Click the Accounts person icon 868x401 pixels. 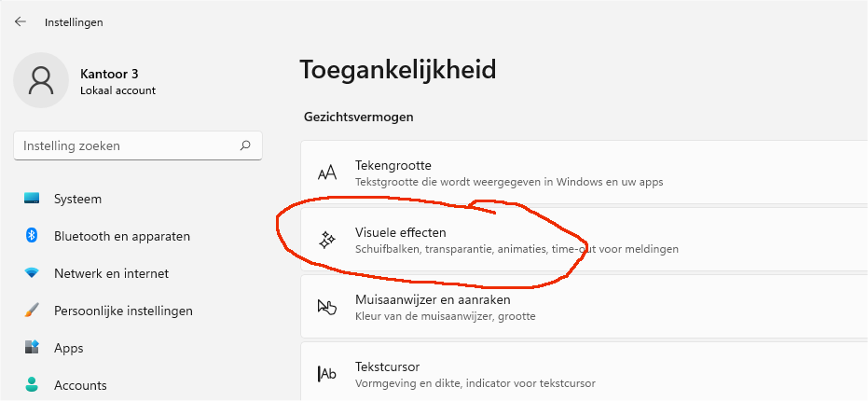[32, 385]
